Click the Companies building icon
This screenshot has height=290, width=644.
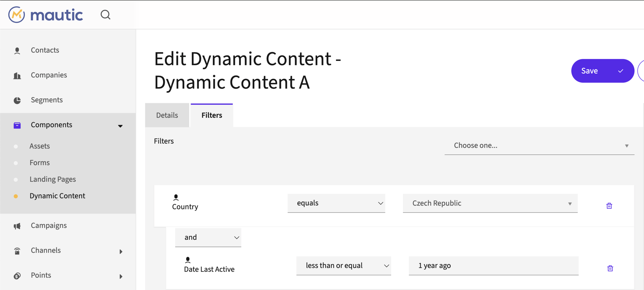[17, 76]
